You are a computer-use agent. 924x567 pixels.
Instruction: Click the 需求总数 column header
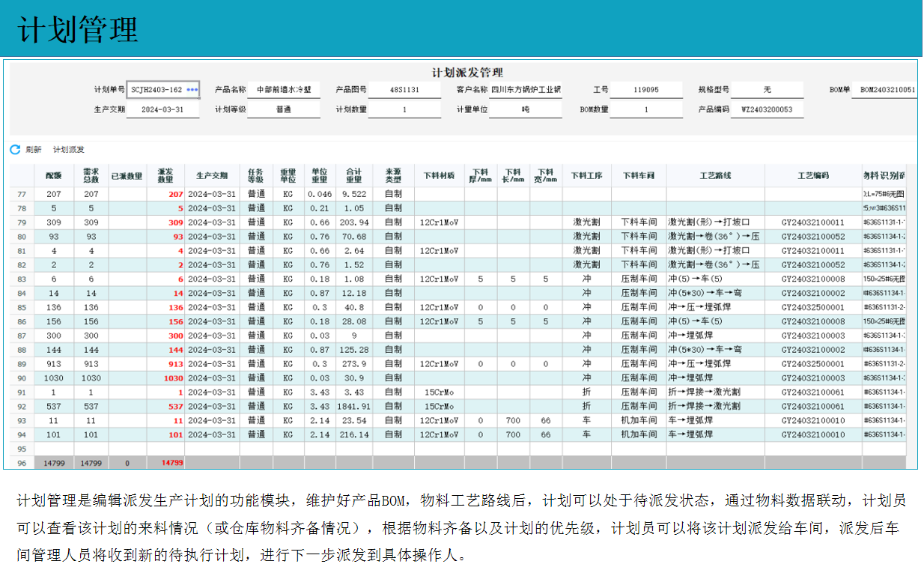click(91, 175)
